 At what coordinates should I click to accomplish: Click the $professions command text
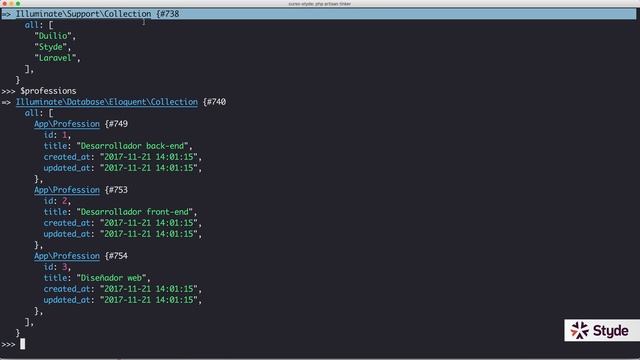(x=48, y=91)
